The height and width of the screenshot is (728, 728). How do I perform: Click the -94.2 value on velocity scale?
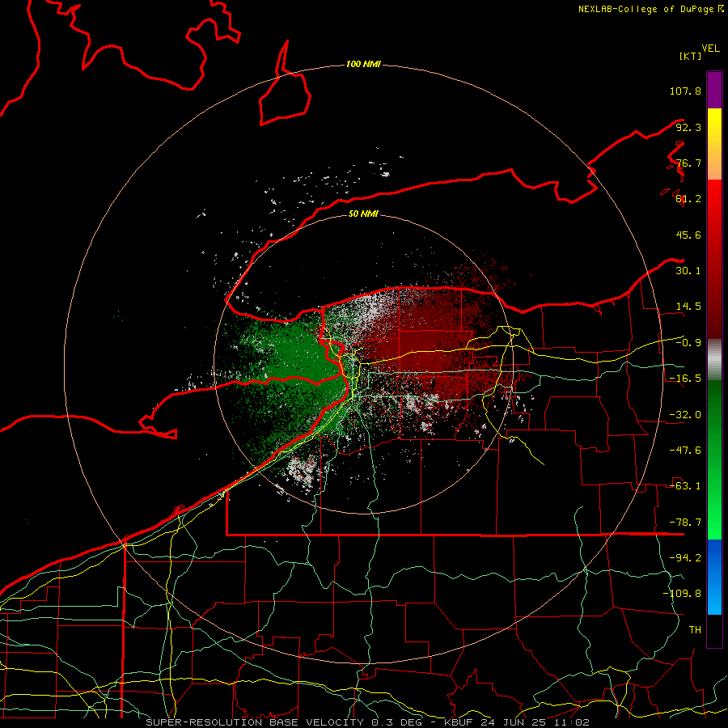tap(685, 558)
